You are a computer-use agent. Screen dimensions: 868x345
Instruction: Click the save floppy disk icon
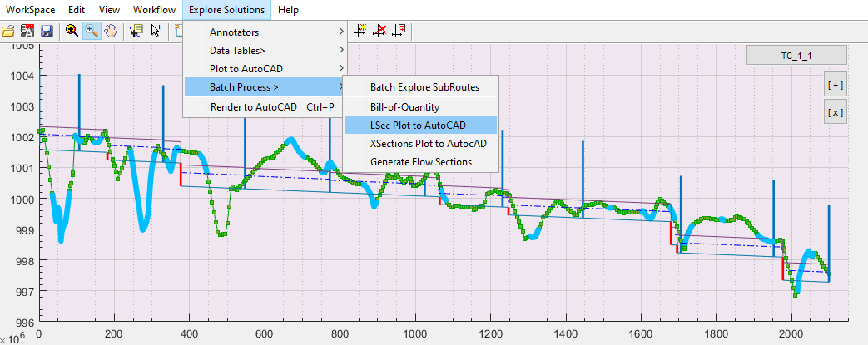click(47, 31)
